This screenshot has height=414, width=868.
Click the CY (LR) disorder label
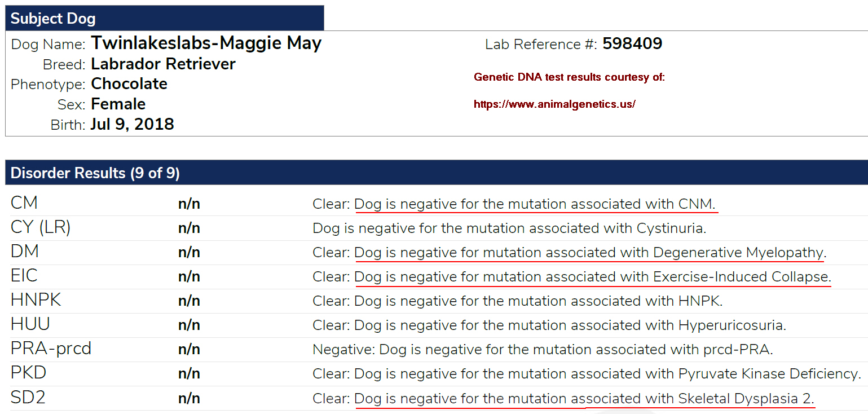pos(41,227)
